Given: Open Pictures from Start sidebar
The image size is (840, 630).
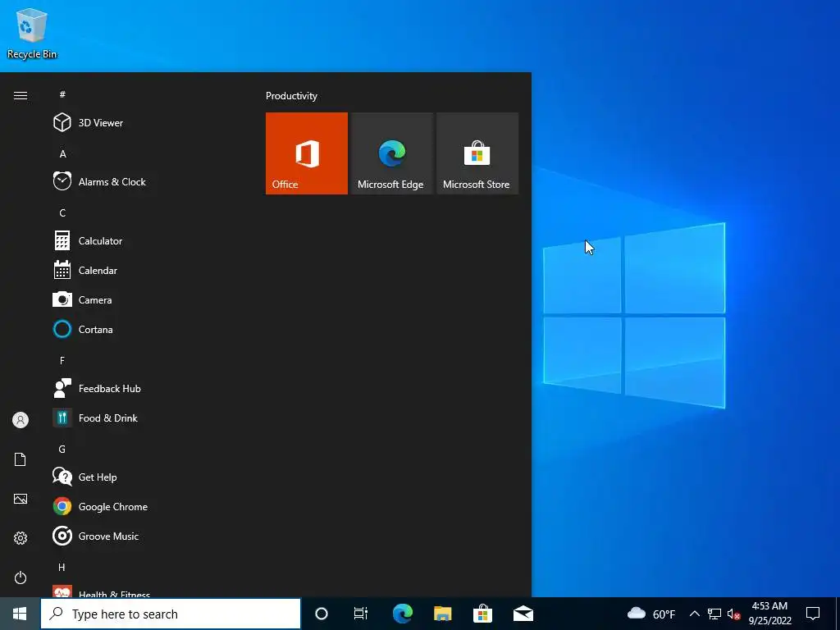Looking at the screenshot, I should (x=21, y=499).
